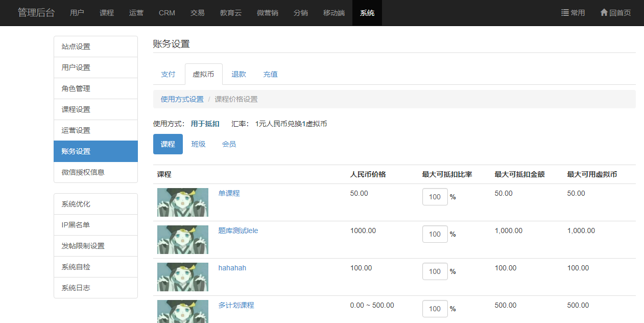Switch to the 退款 tab

click(x=238, y=74)
